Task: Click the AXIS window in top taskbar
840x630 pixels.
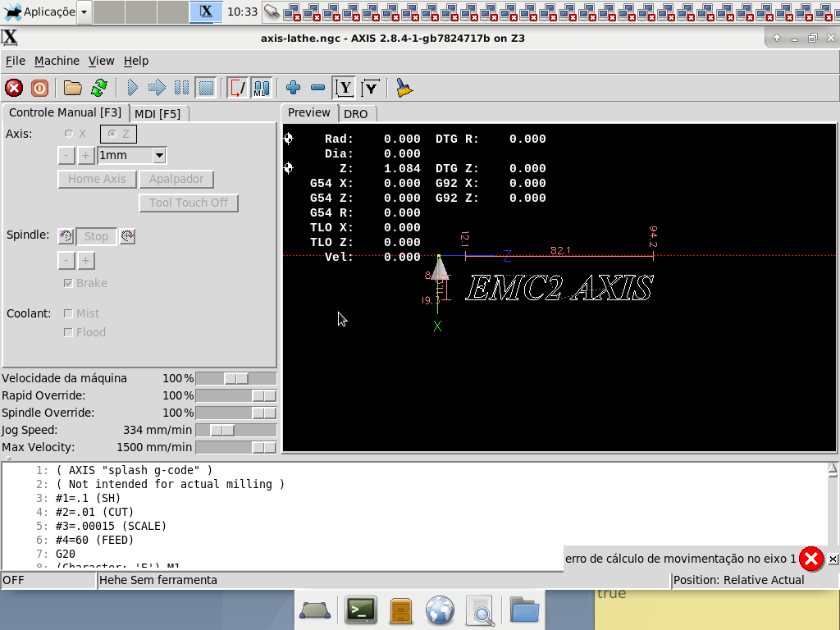Action: (x=206, y=11)
